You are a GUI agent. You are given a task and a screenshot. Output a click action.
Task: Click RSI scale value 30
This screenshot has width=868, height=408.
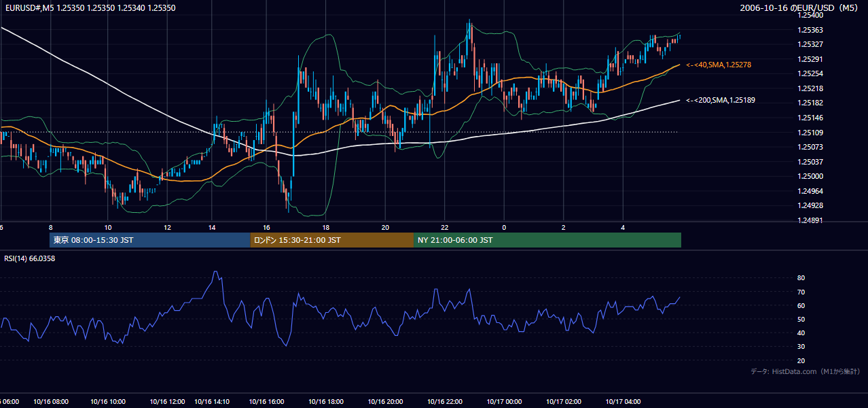tap(801, 346)
